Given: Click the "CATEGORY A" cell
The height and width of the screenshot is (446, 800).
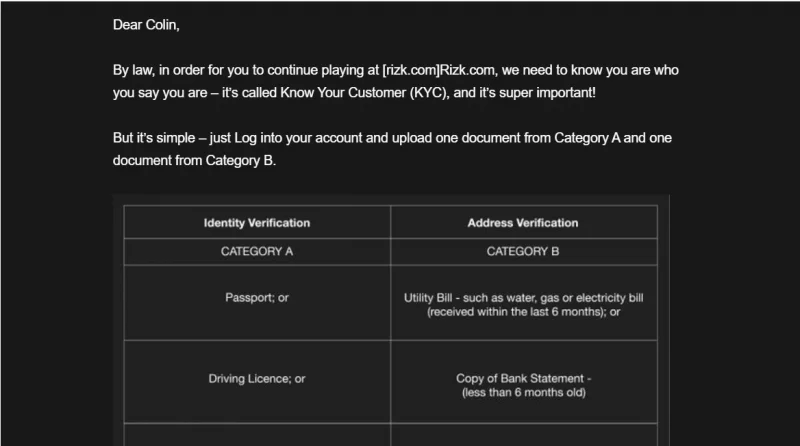Looking at the screenshot, I should [x=257, y=252].
